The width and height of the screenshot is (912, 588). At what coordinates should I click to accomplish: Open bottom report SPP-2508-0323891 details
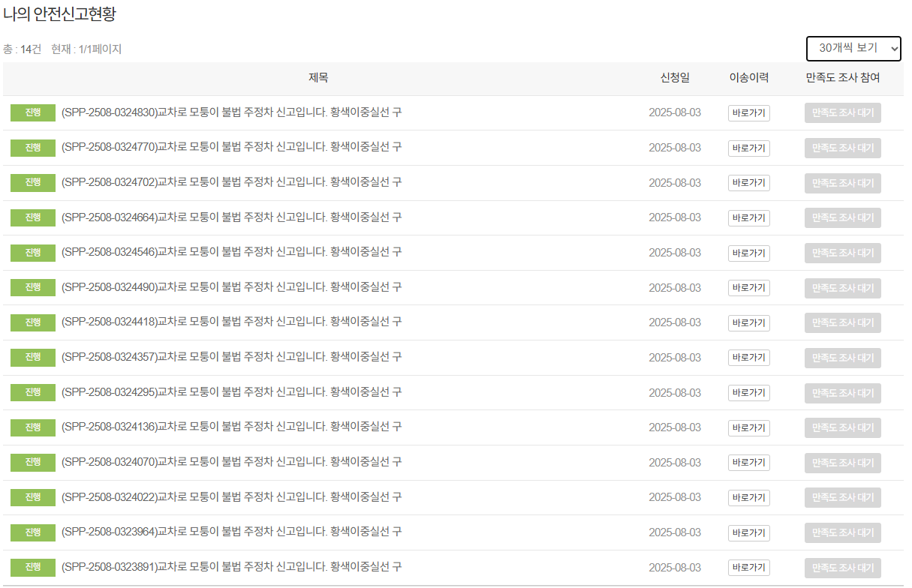click(230, 568)
